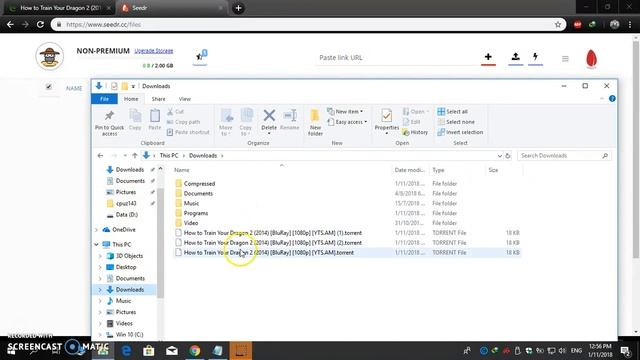The image size is (640, 360).
Task: Open the File tab in Explorer
Action: coord(104,99)
